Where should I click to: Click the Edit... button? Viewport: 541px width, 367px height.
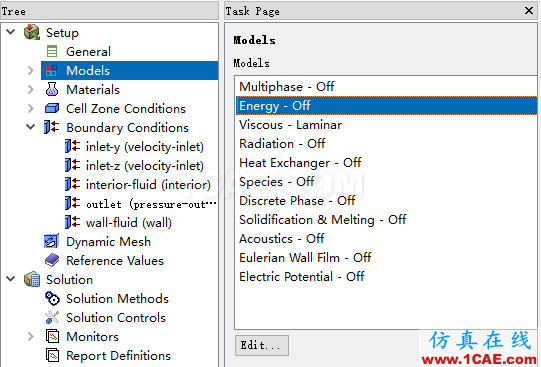tap(262, 345)
